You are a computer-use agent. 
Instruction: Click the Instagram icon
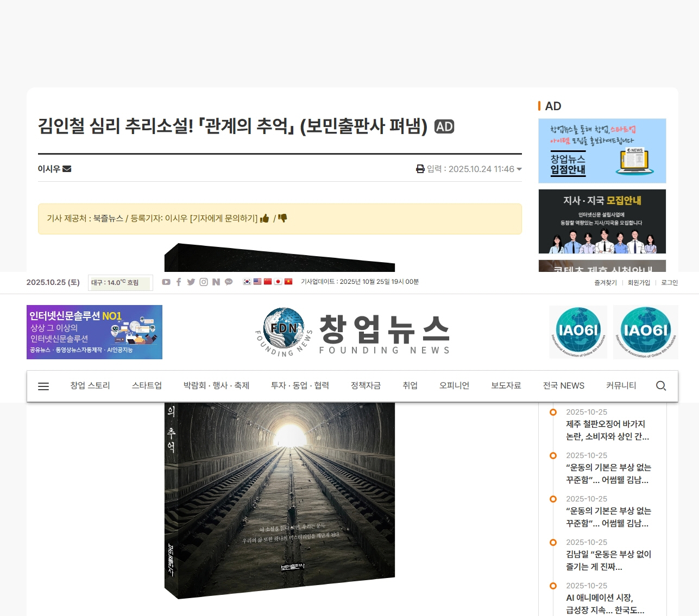click(204, 282)
